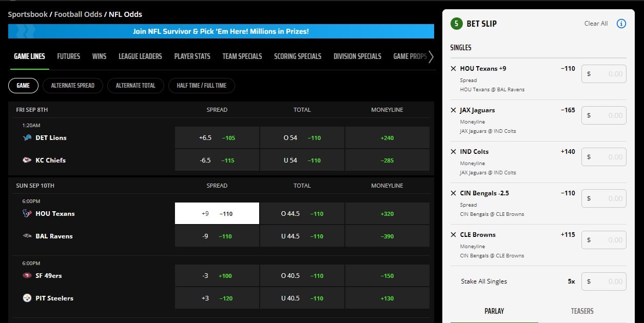Viewport: 644px width, 323px height.
Task: Click the PIT Steelers team logo
Action: point(27,298)
